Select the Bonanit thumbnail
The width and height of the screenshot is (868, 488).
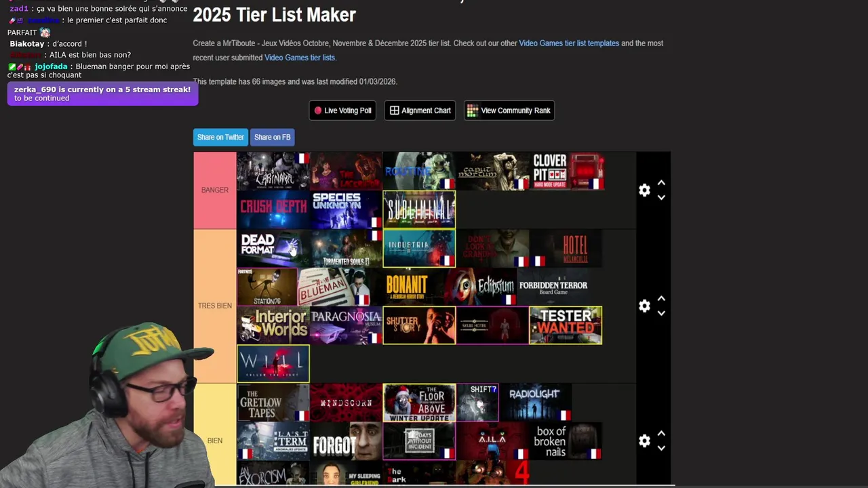(x=407, y=287)
